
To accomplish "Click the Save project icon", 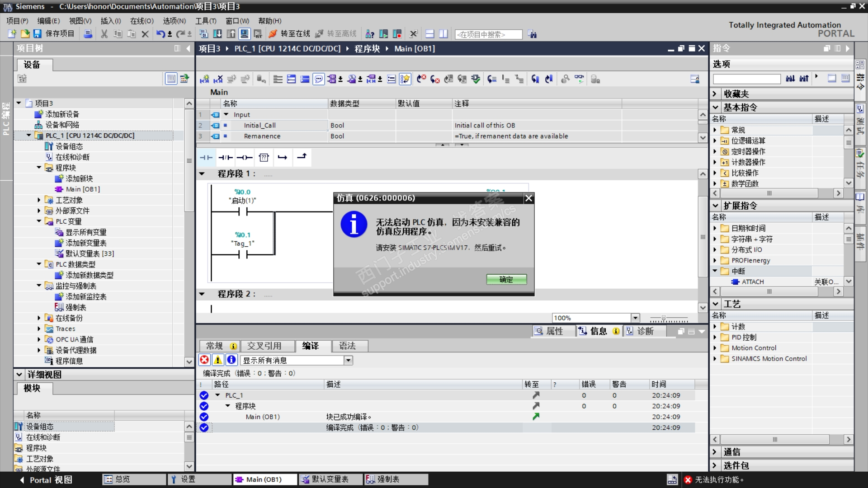I will (x=38, y=34).
